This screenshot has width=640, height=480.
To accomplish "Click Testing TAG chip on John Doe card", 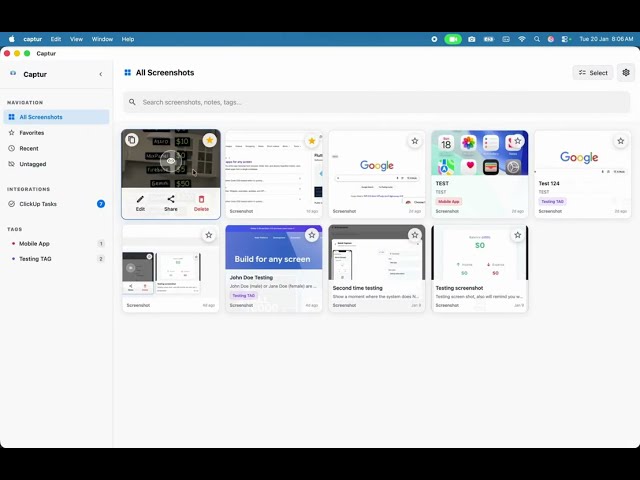I will click(x=243, y=296).
